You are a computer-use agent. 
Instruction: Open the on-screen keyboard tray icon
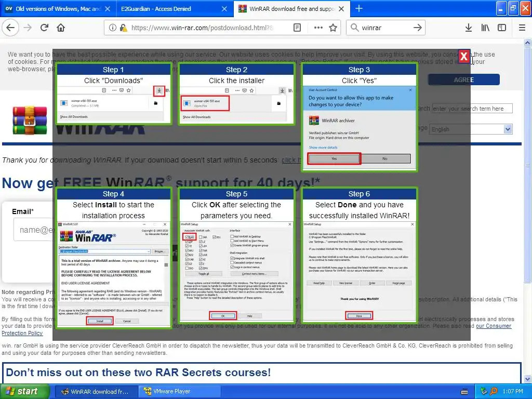click(x=464, y=392)
